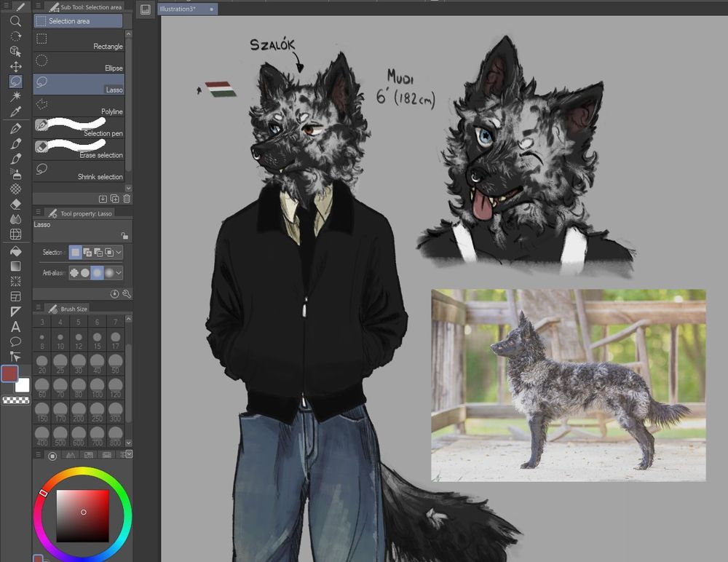Choose the Ellipse selection sub tool
This screenshot has height=562, width=728.
[79, 62]
